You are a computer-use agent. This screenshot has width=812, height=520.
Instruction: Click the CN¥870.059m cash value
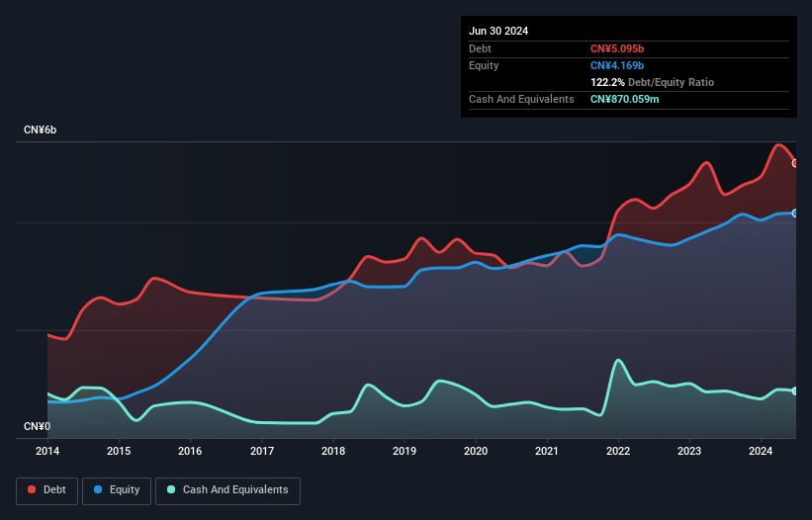pos(624,99)
